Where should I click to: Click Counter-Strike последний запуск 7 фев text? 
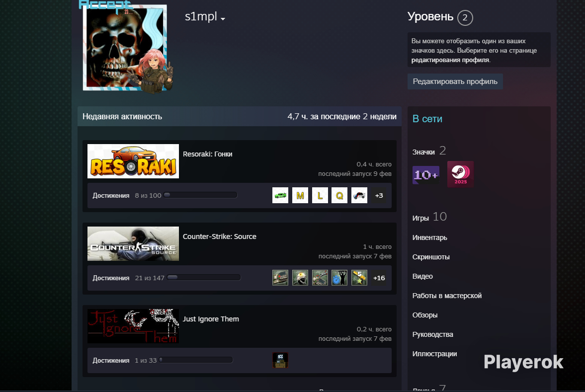coord(355,256)
